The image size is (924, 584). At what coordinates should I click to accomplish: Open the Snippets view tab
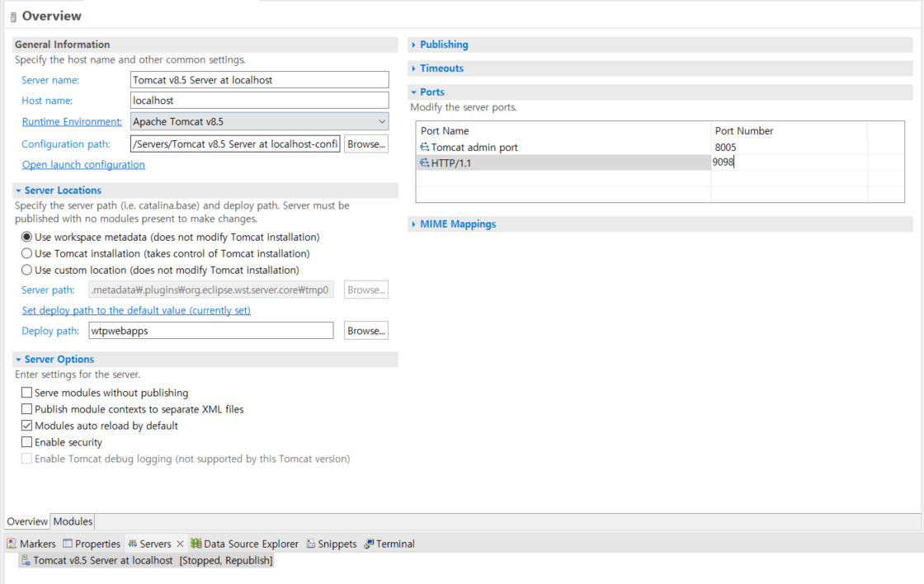[331, 544]
